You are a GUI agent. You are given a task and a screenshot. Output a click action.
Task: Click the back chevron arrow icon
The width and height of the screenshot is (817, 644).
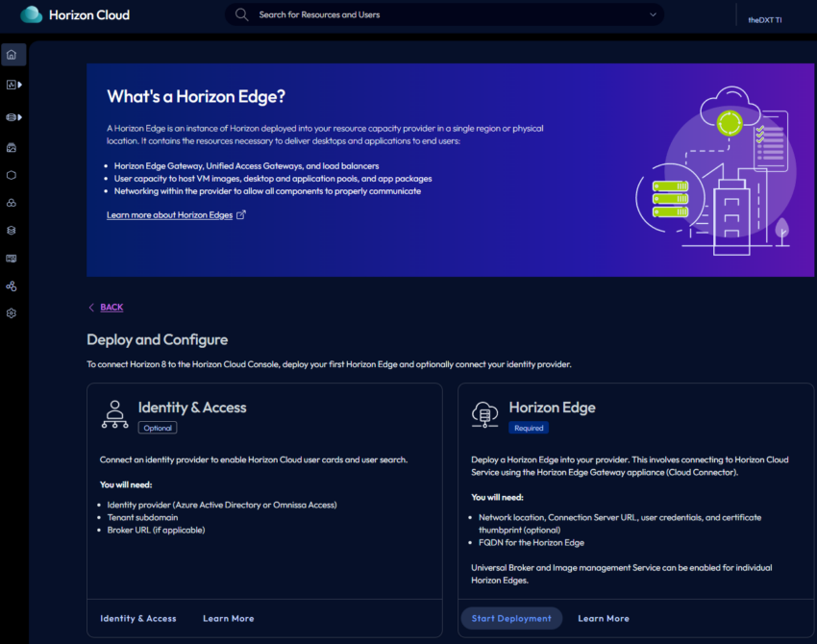pos(91,307)
